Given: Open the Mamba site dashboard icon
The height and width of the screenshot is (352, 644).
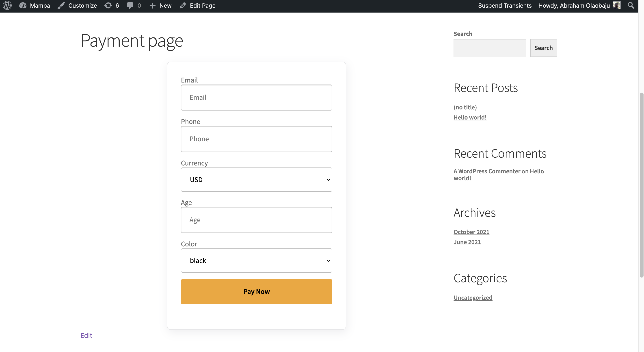Looking at the screenshot, I should coord(23,6).
